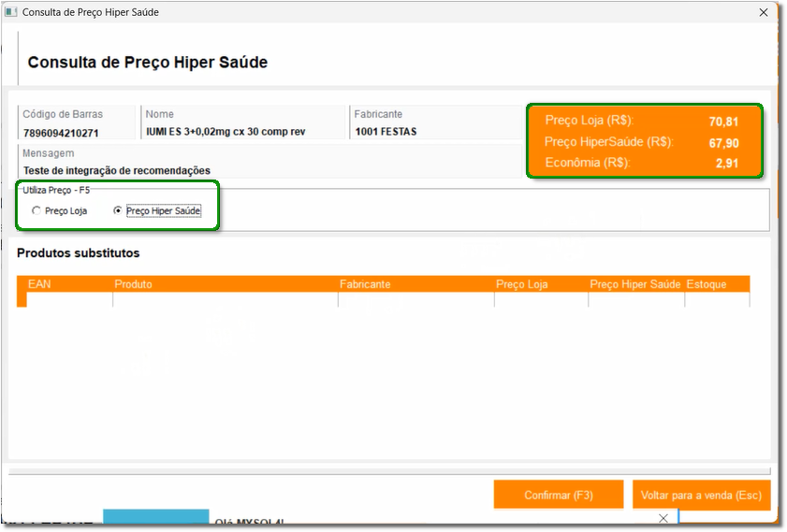
Task: Click the Economia value 2,91
Action: coord(727,163)
